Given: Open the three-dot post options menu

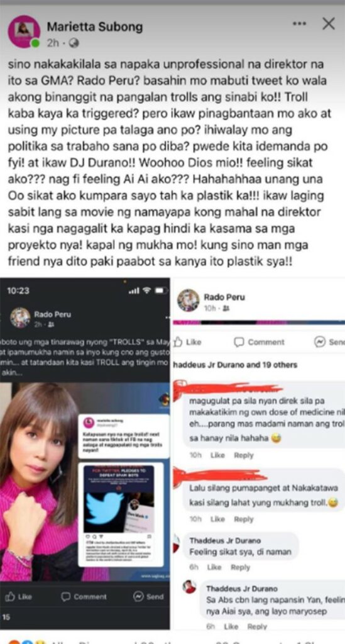Looking at the screenshot, I should coord(299,23).
